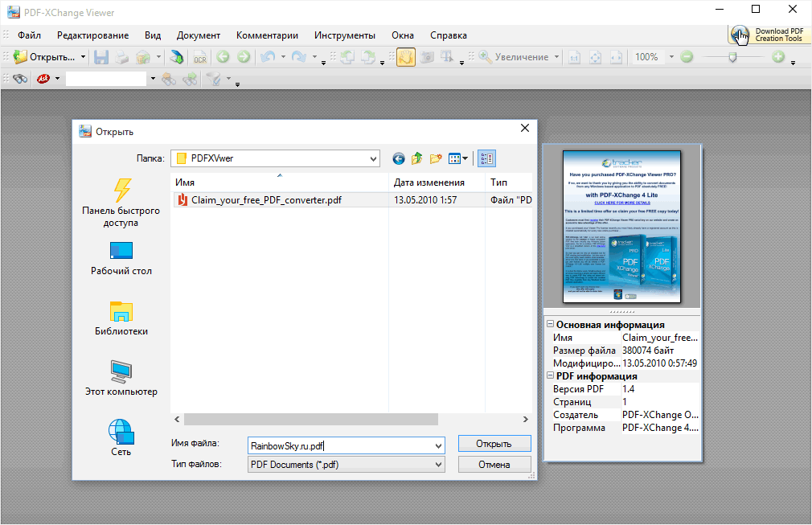This screenshot has width=812, height=525.
Task: Click the red Ask search icon
Action: coord(43,79)
